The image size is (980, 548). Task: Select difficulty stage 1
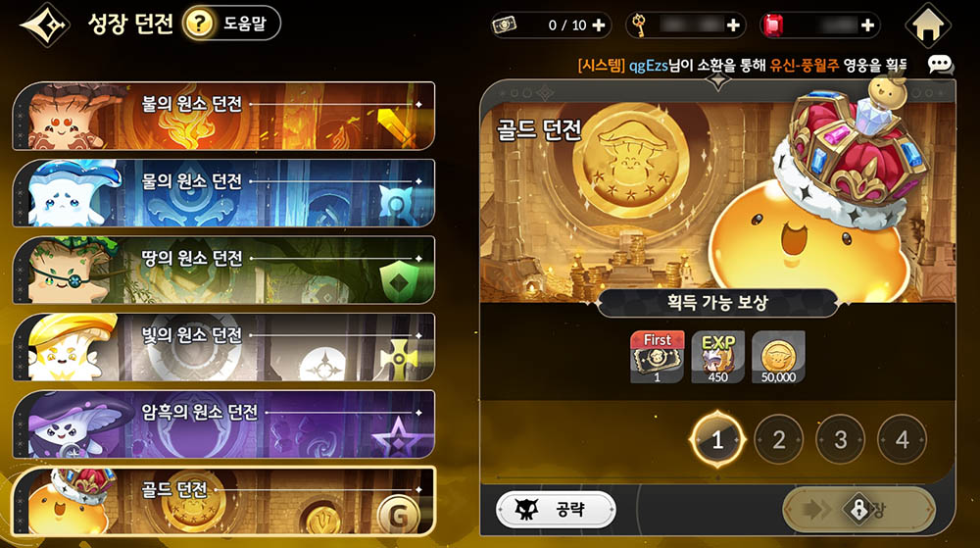click(x=717, y=439)
